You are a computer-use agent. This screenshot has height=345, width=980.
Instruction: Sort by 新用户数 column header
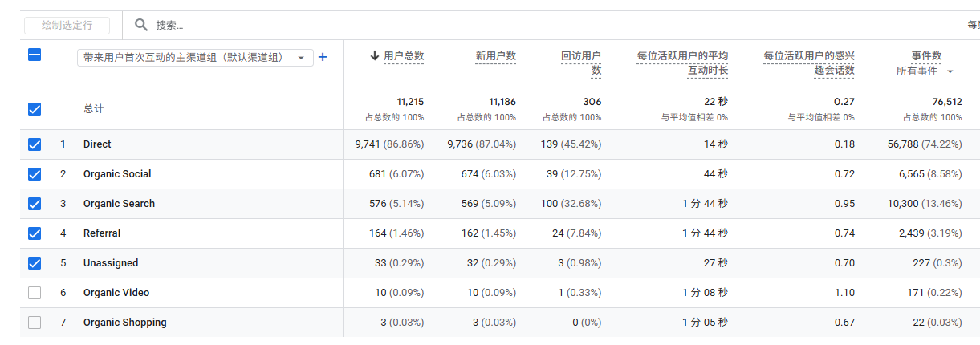click(x=495, y=56)
